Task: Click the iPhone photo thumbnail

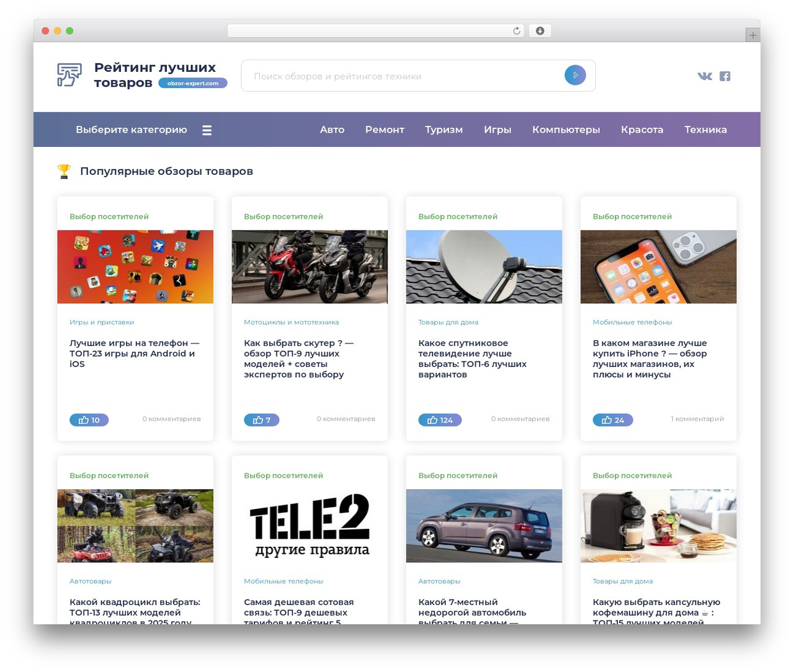Action: pyautogui.click(x=658, y=267)
